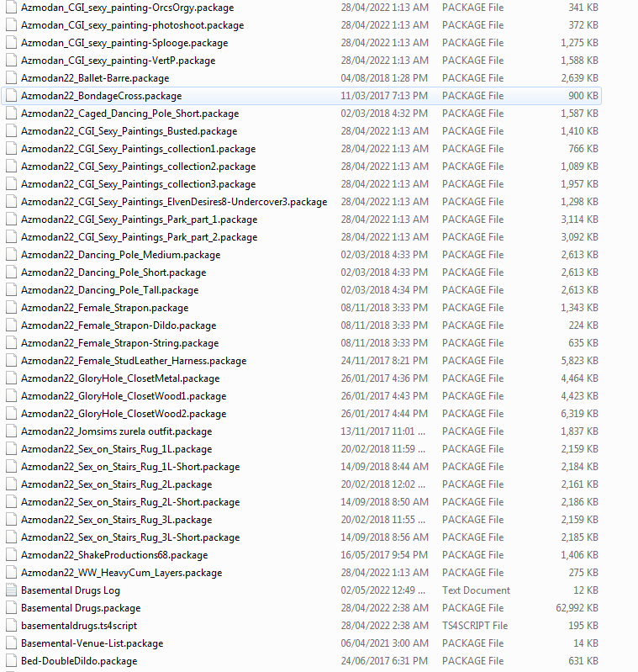Screen dimensions: 638x672
Task: Click the 195 KB size value
Action: point(583,625)
